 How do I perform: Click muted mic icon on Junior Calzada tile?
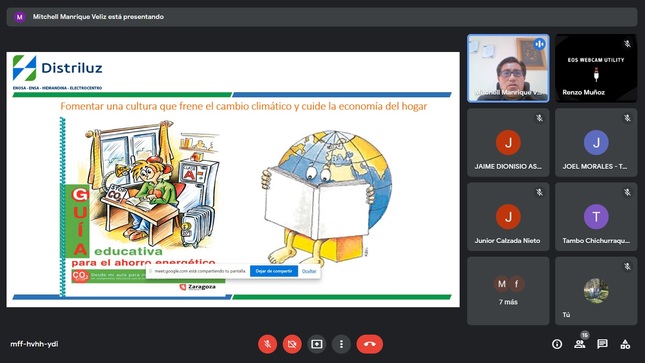coord(539,192)
